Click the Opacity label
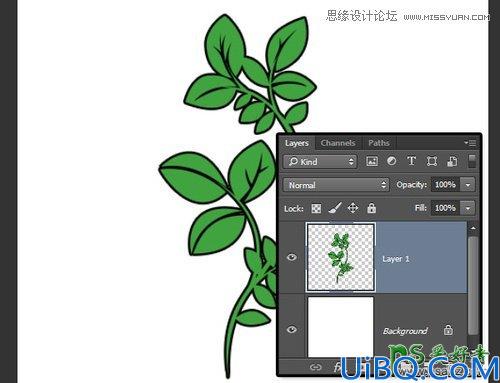The height and width of the screenshot is (383, 500). tap(411, 185)
